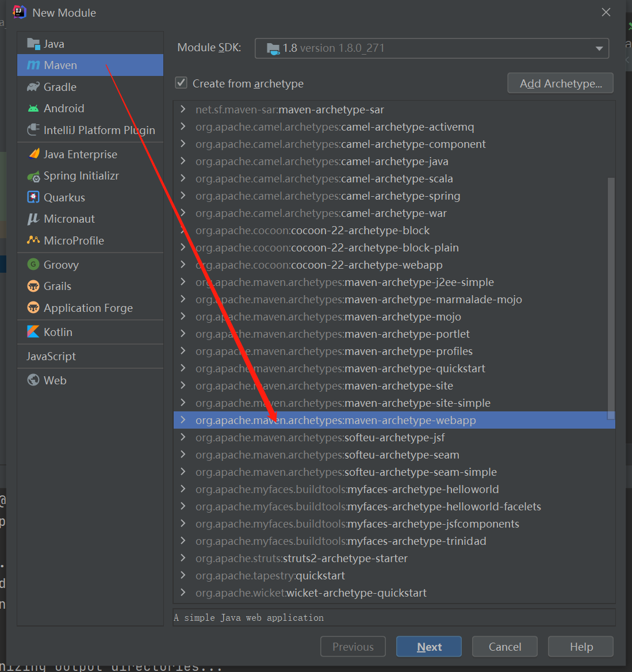This screenshot has width=632, height=672.
Task: Click the Web globe icon
Action: [33, 380]
